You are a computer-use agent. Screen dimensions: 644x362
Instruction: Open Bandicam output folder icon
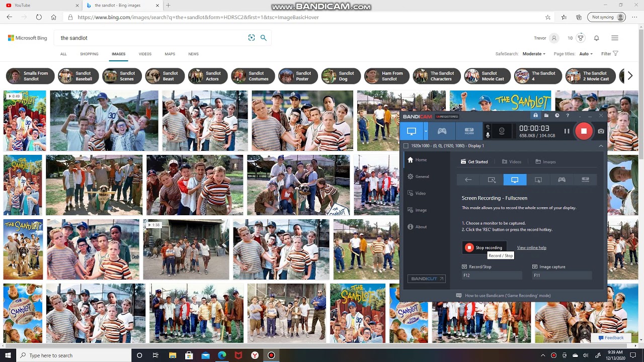546,116
